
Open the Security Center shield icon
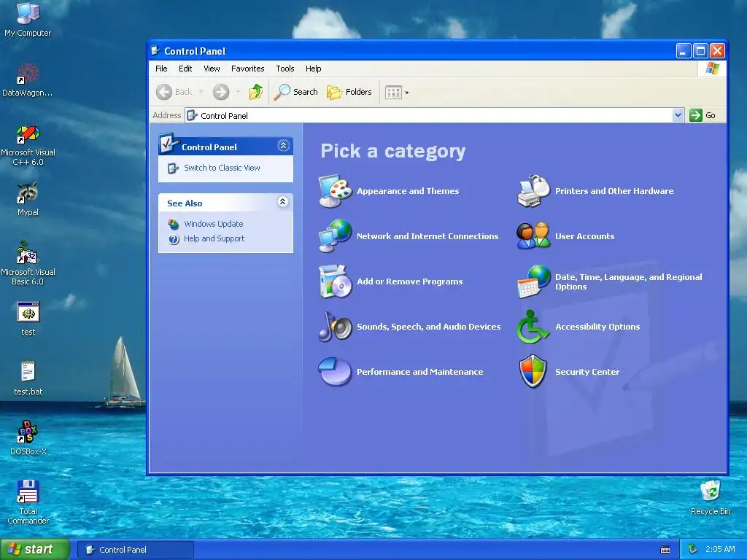click(x=533, y=371)
